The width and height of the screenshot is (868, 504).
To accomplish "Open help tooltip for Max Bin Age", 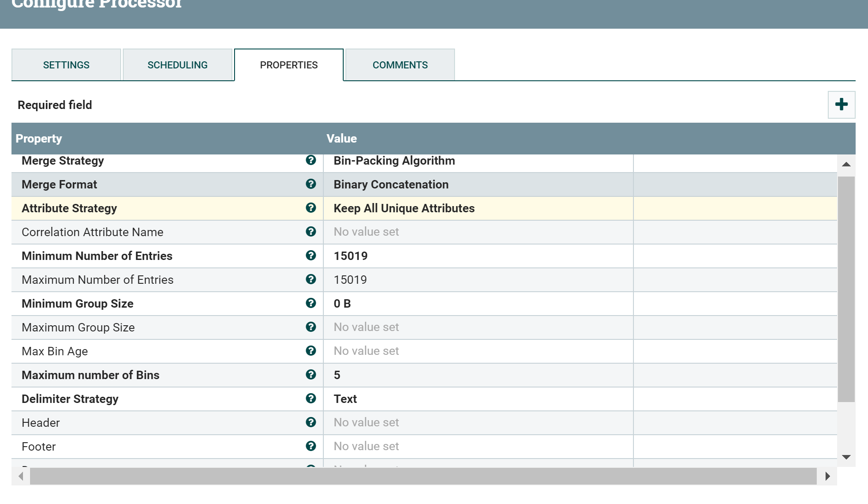I will tap(311, 351).
